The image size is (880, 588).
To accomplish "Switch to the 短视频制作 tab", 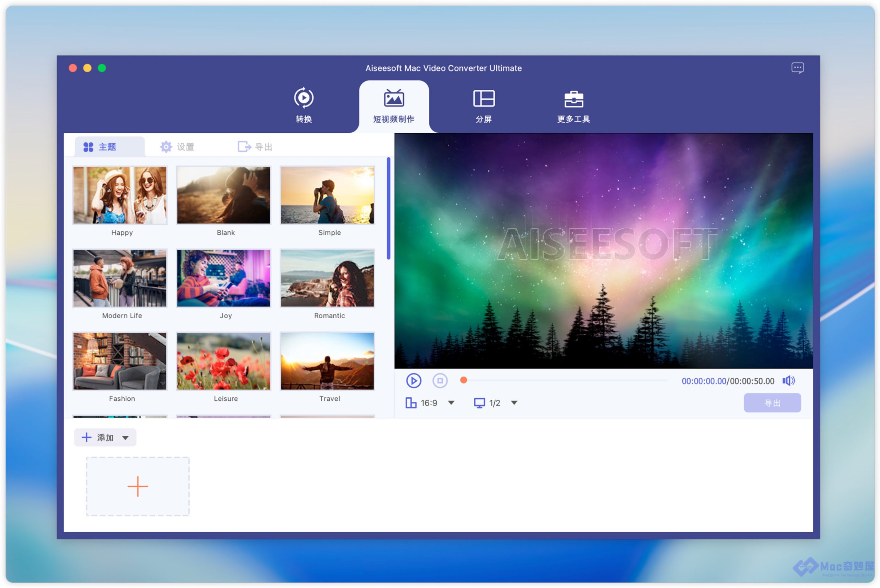I will tap(394, 106).
